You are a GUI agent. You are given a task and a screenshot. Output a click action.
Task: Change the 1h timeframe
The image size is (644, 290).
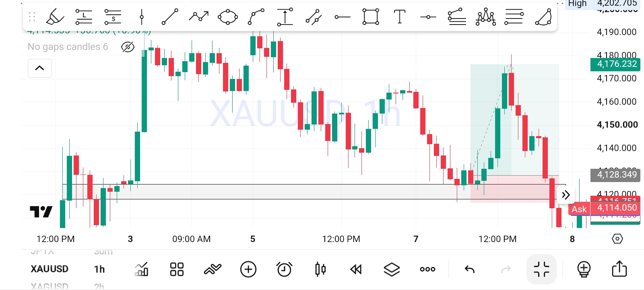click(99, 269)
